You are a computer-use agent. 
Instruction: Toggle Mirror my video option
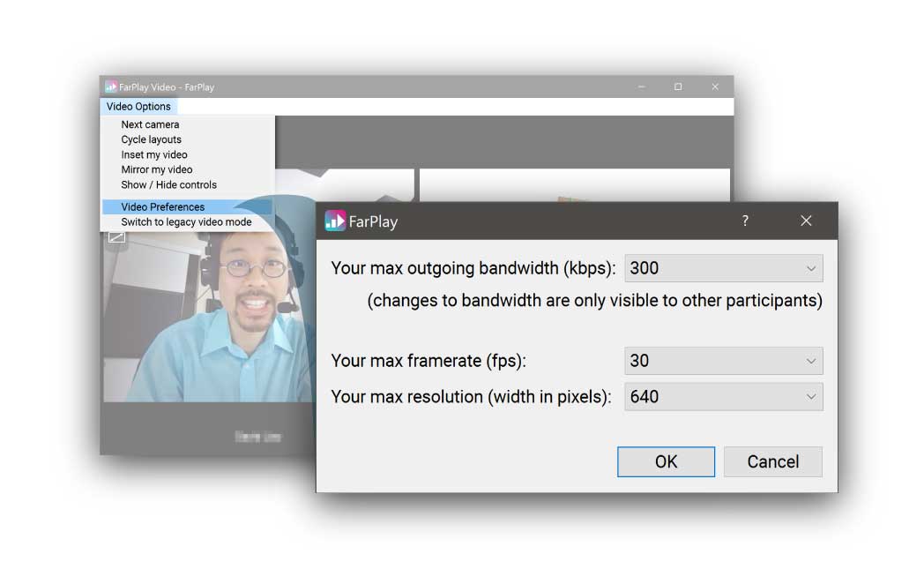[x=157, y=169]
